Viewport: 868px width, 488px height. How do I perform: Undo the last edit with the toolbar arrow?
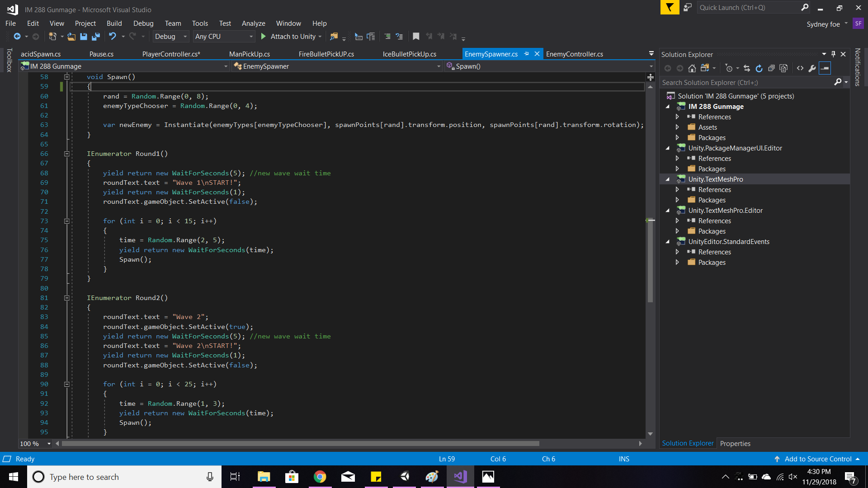click(113, 37)
